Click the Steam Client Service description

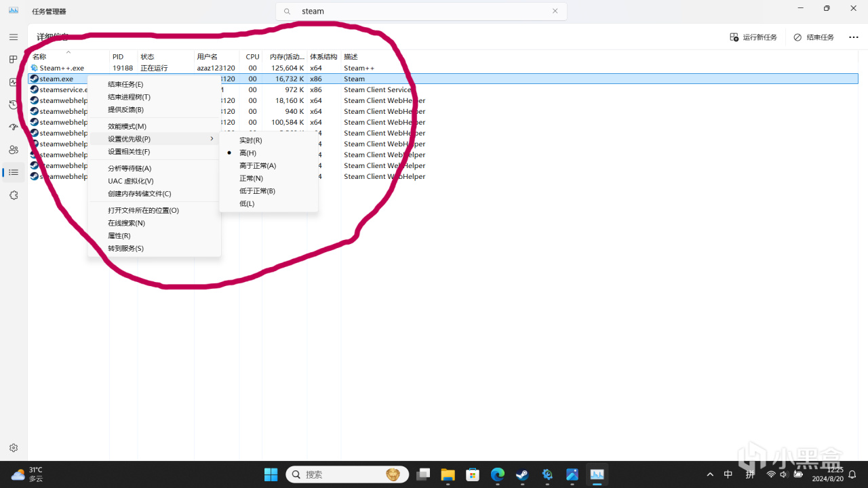[378, 89]
